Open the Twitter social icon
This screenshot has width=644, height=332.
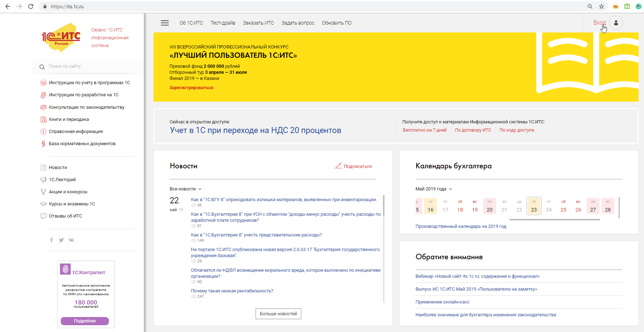61,240
